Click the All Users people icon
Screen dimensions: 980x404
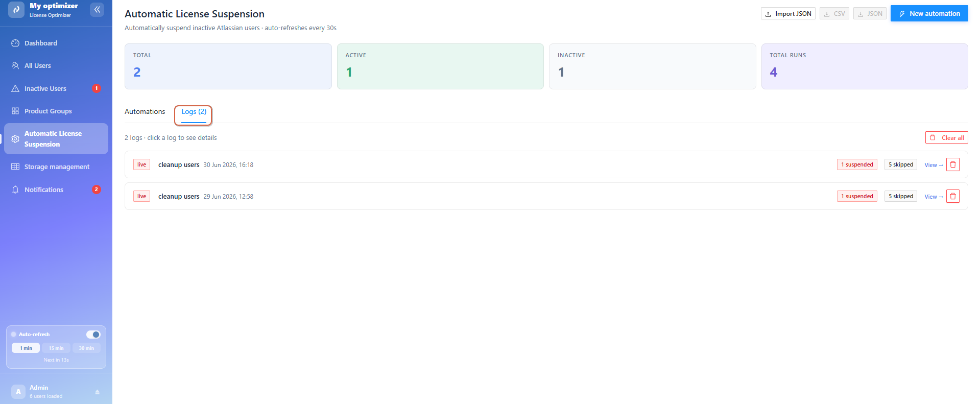point(15,65)
